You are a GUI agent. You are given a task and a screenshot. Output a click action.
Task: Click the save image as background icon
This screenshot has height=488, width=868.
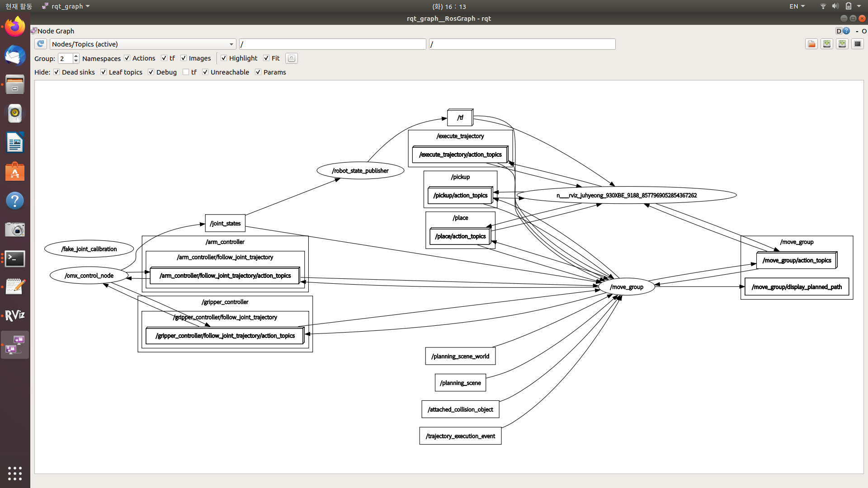tap(858, 44)
